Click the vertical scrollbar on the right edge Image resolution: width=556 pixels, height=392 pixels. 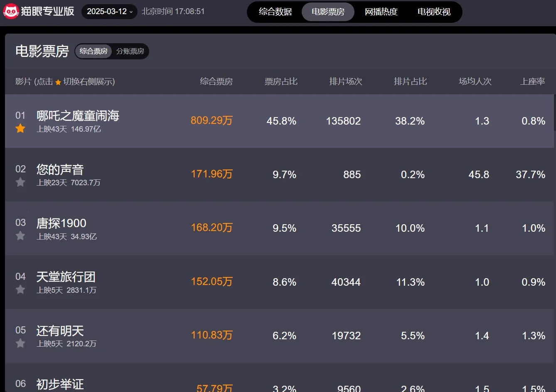pos(554,120)
